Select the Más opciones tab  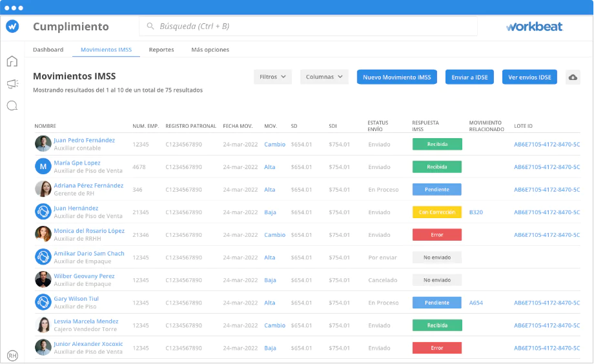coord(210,50)
